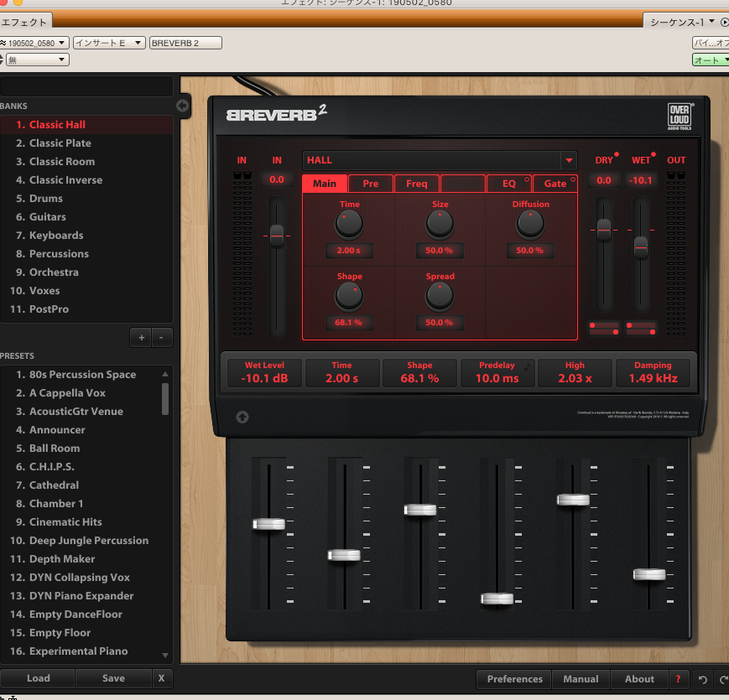Screen dimensions: 729x700
Task: Click the Load button
Action: point(38,678)
